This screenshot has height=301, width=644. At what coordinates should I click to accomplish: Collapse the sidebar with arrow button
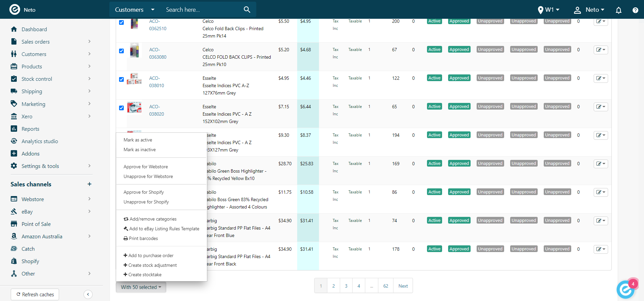pos(88,294)
